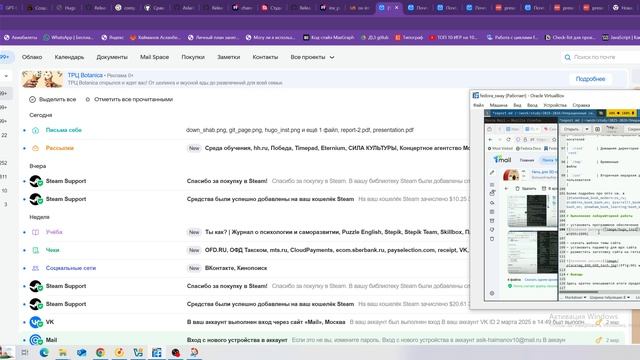The image size is (640, 360).
Task: Click Отметить все прочитанными
Action: point(129,99)
